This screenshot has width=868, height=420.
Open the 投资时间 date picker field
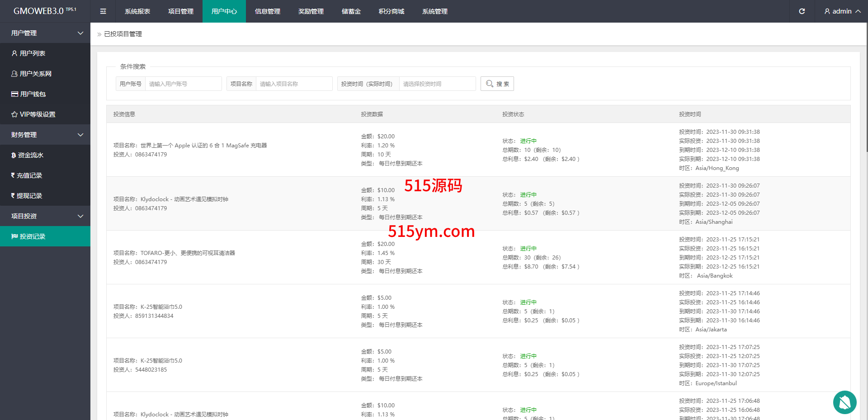tap(437, 84)
